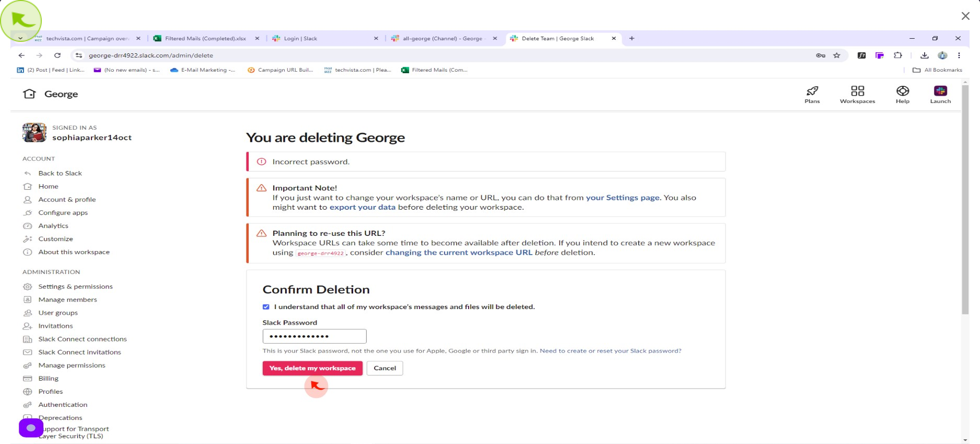Open the Chrome three-dot menu
The height and width of the screenshot is (444, 980).
click(959, 55)
